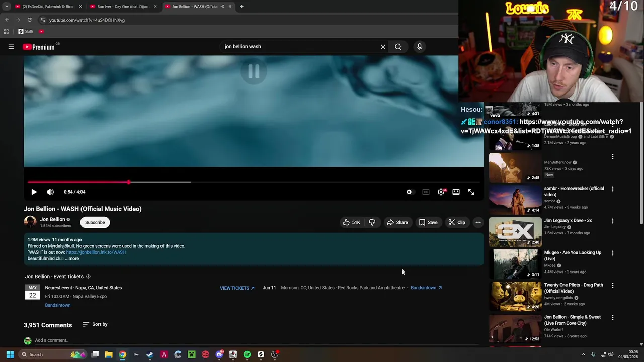Screen dimensions: 644x362
Task: Switch to the Bon Iver - Day One tab
Action: pyautogui.click(x=123, y=7)
